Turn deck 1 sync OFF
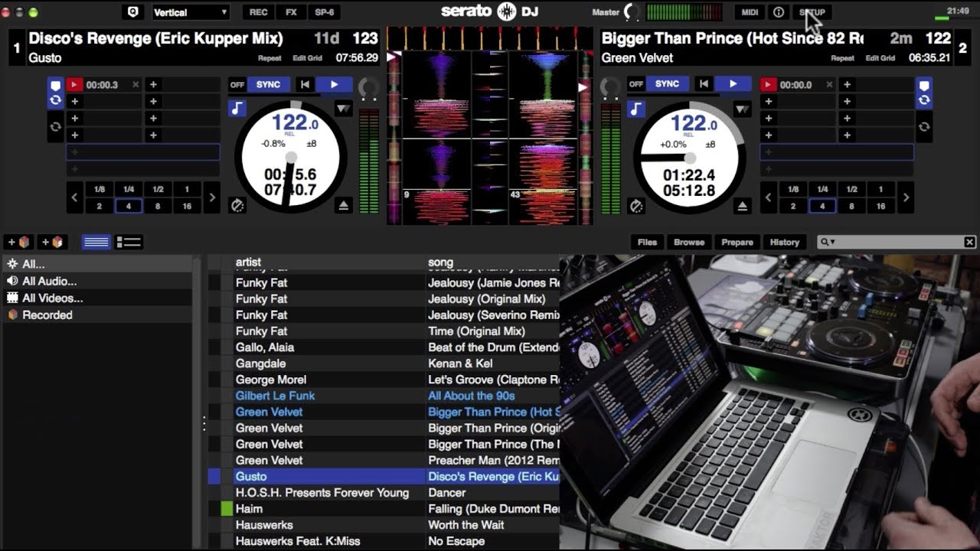Viewport: 980px width, 551px height. (x=237, y=84)
